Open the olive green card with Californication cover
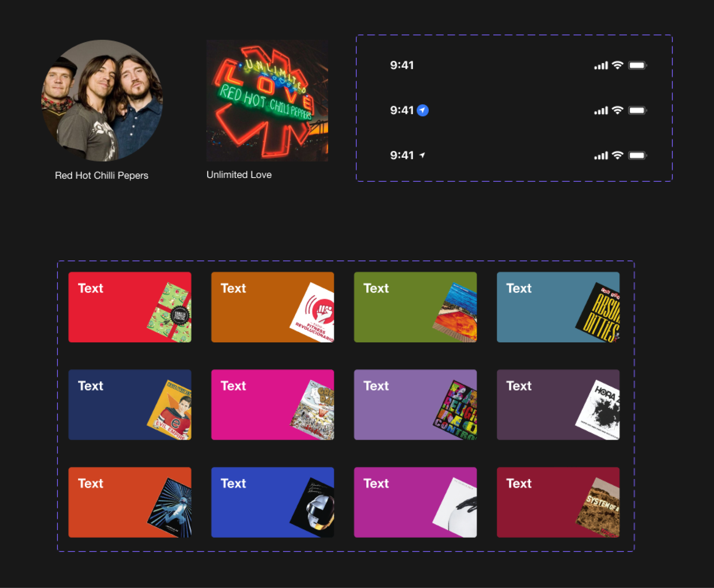This screenshot has width=714, height=588. [415, 307]
